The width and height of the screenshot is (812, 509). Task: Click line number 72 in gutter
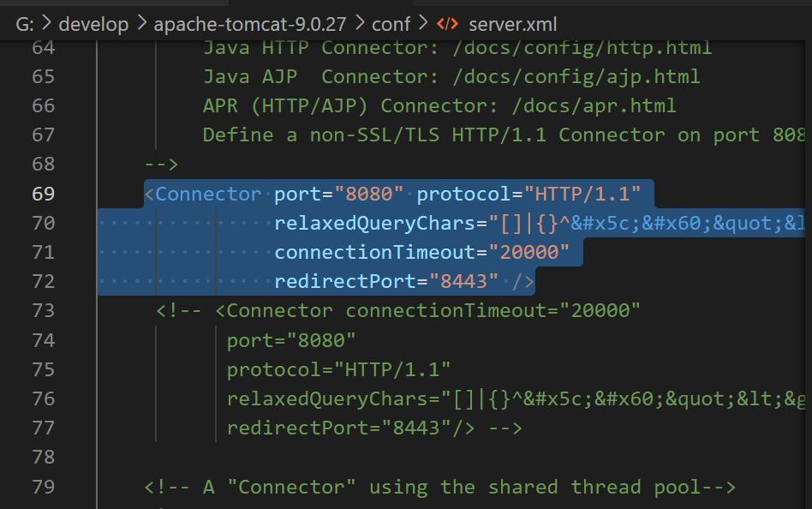tap(44, 281)
